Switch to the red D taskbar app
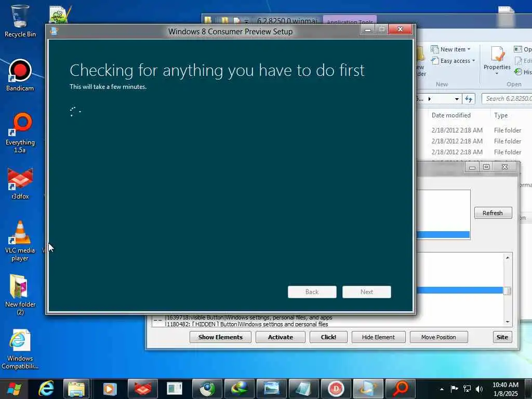The height and width of the screenshot is (399, 532). [336, 389]
